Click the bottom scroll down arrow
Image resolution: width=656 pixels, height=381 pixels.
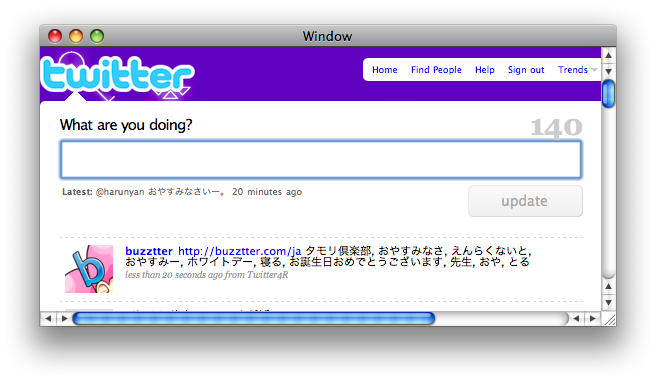pyautogui.click(x=608, y=302)
